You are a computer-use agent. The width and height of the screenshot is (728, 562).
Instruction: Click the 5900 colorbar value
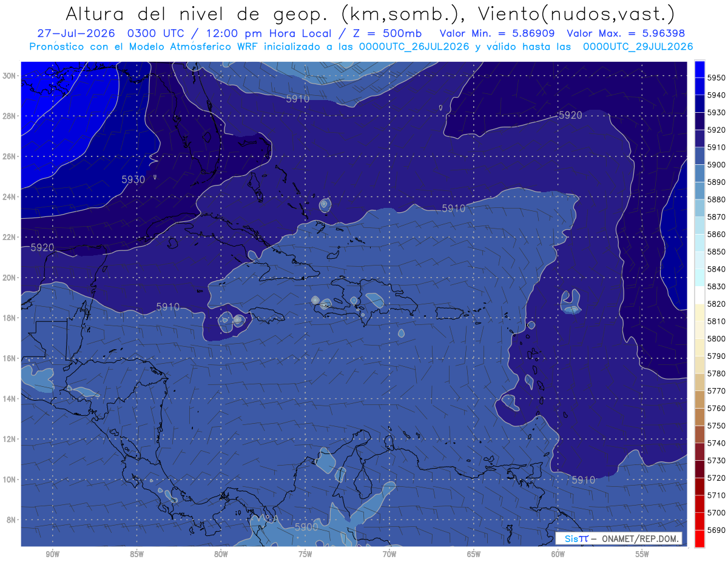pos(716,165)
